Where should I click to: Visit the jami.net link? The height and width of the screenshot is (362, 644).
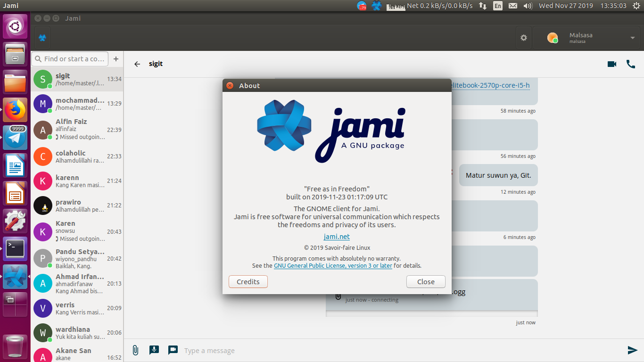click(337, 237)
